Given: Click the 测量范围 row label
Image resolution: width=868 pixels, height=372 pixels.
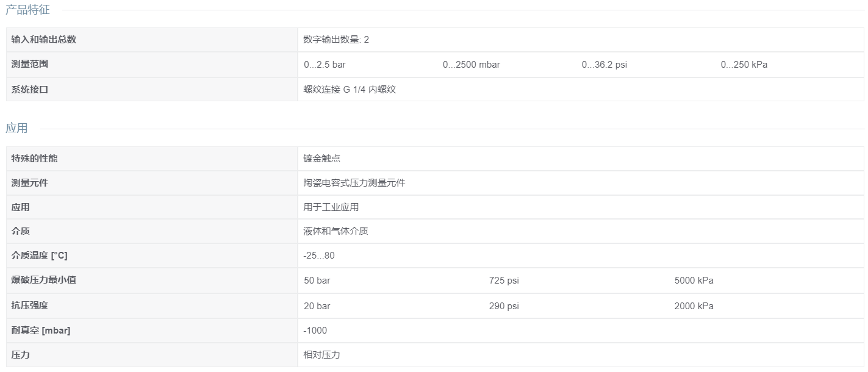Looking at the screenshot, I should pyautogui.click(x=30, y=64).
